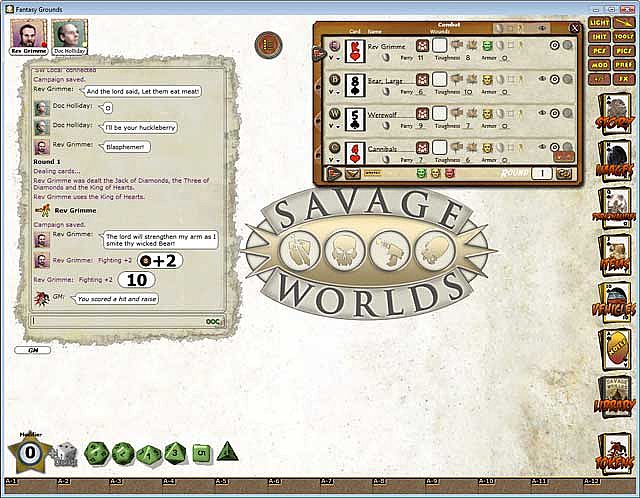Pick the green d4 pyramid die
This screenshot has height=498, width=640.
click(x=228, y=452)
